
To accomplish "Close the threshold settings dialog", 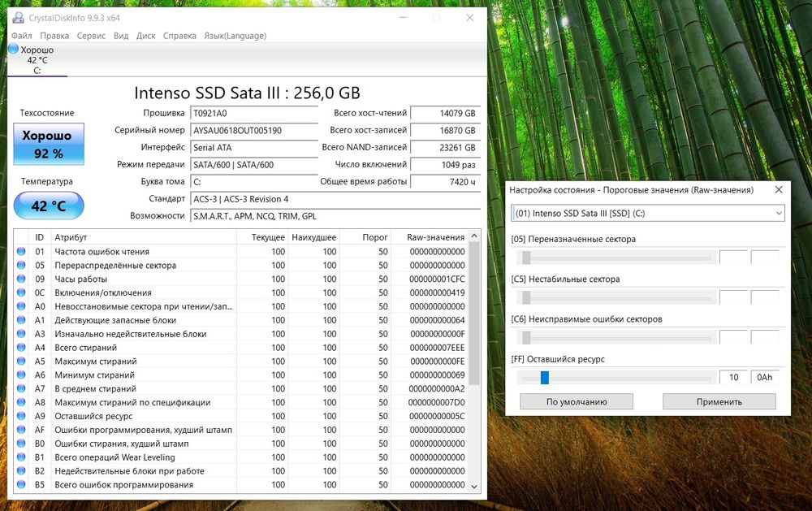I will click(779, 189).
